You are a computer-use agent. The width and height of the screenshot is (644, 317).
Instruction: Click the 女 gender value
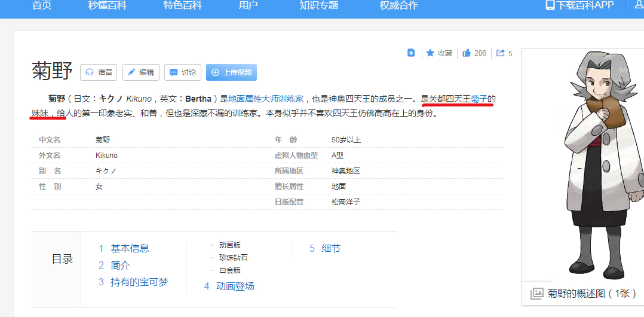99,186
